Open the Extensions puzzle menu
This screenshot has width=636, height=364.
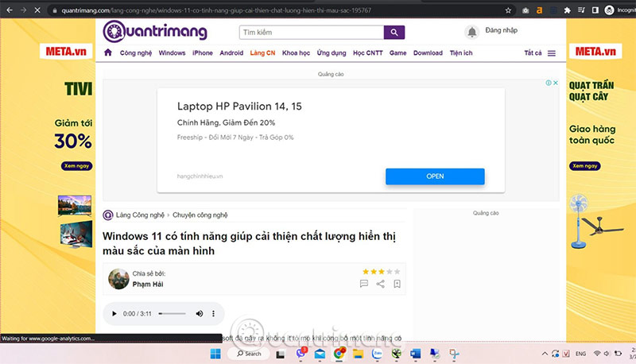click(567, 10)
